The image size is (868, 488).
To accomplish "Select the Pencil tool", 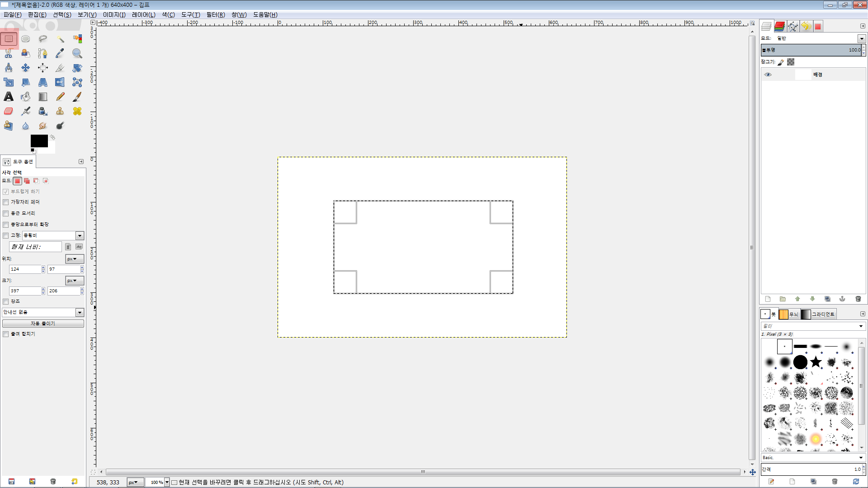I will pyautogui.click(x=60, y=97).
